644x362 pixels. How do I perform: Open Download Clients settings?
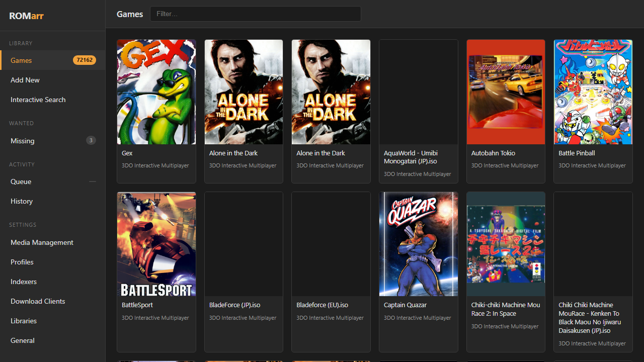point(52,301)
